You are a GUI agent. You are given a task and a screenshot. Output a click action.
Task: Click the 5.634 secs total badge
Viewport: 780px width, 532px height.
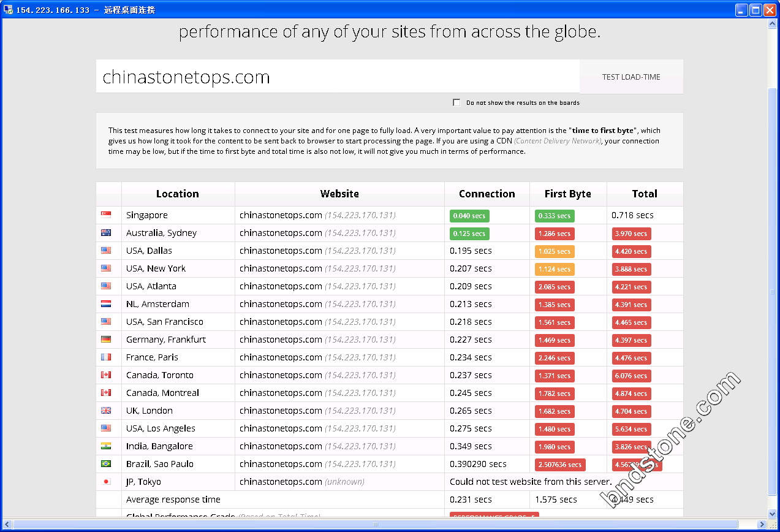click(632, 429)
